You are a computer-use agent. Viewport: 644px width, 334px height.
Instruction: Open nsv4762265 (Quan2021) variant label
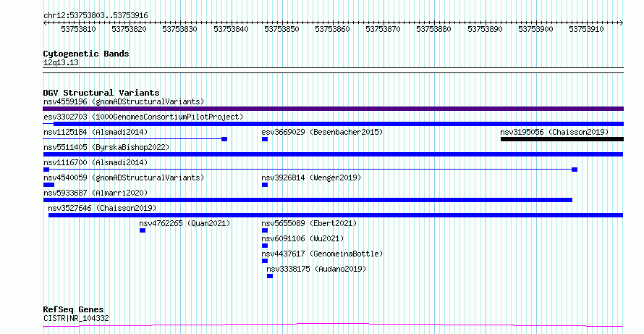[185, 223]
